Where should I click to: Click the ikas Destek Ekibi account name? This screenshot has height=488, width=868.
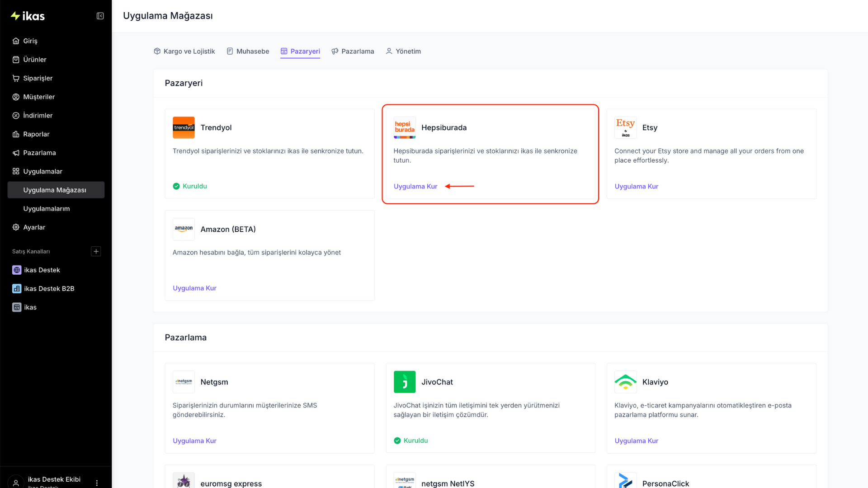pos(54,479)
